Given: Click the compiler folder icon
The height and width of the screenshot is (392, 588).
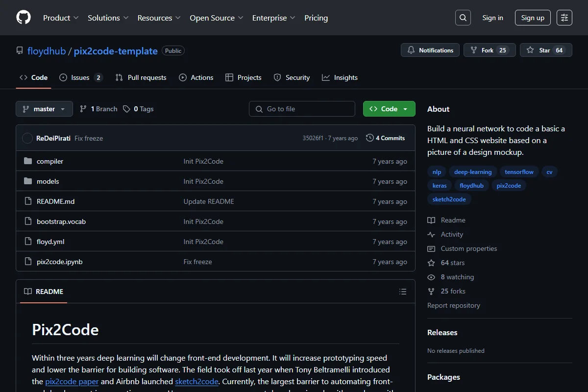Looking at the screenshot, I should tap(28, 161).
